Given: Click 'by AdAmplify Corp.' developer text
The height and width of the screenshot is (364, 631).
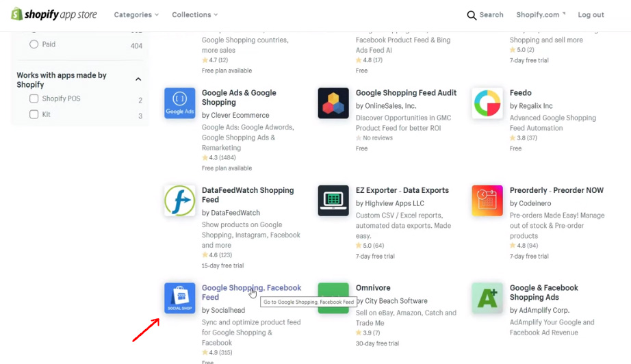Looking at the screenshot, I should (x=539, y=310).
